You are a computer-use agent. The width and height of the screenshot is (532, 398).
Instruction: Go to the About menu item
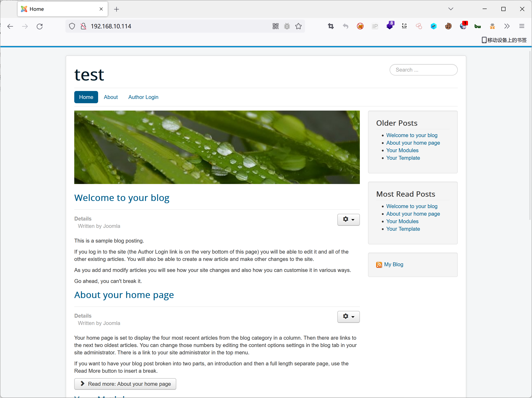pyautogui.click(x=111, y=97)
